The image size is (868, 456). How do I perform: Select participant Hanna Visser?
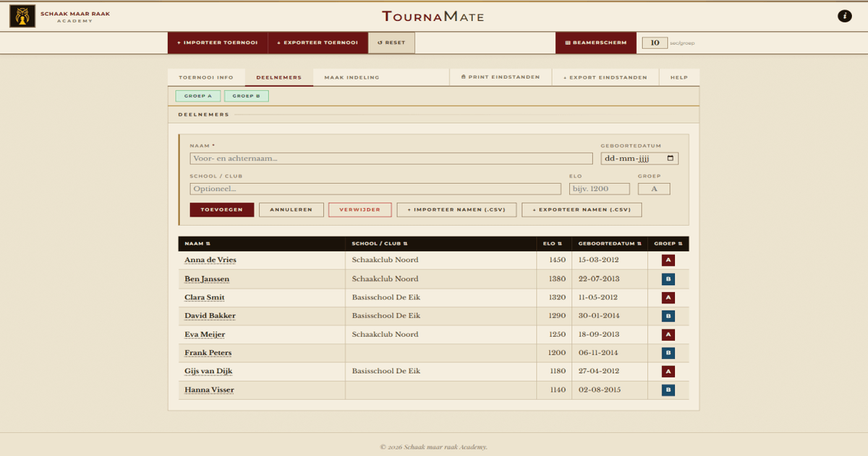pos(209,390)
